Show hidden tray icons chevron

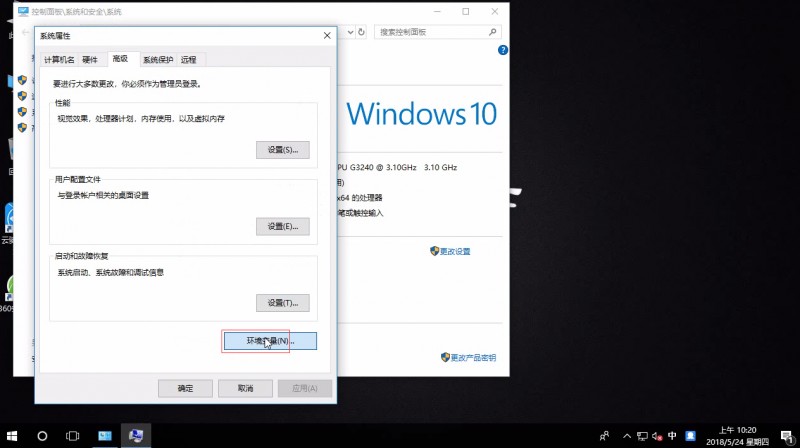tap(627, 436)
